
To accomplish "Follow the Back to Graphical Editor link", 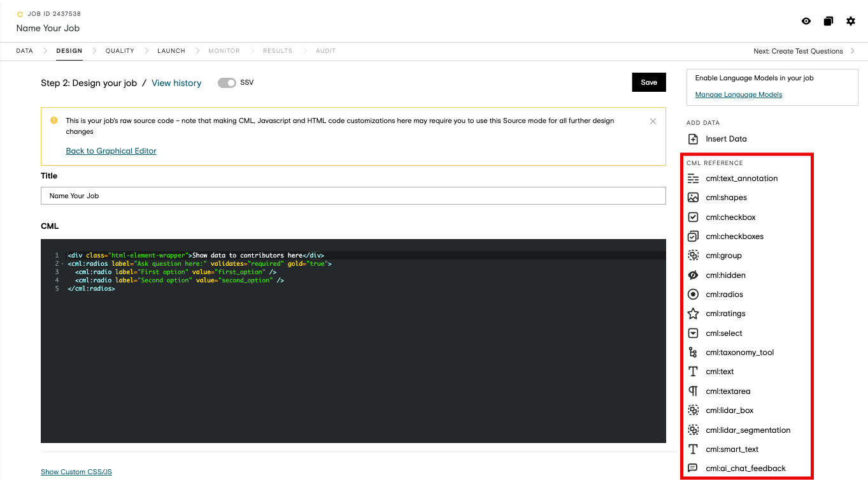I will point(111,151).
